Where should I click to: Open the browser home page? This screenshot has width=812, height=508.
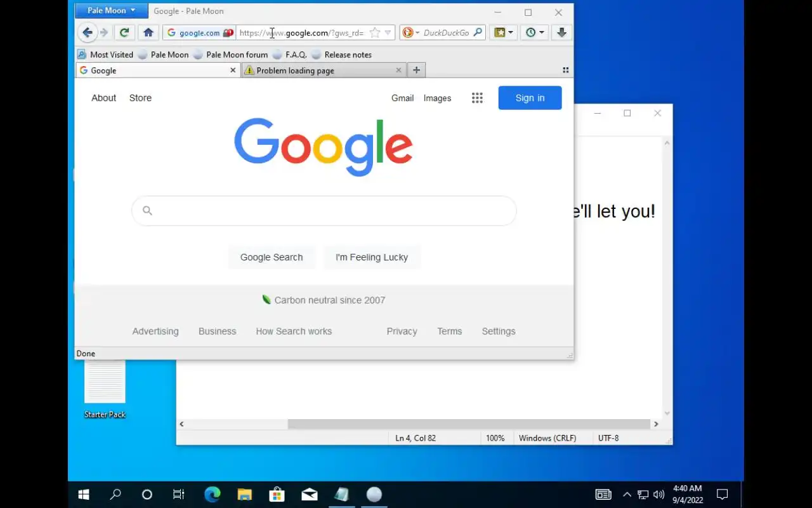click(148, 33)
